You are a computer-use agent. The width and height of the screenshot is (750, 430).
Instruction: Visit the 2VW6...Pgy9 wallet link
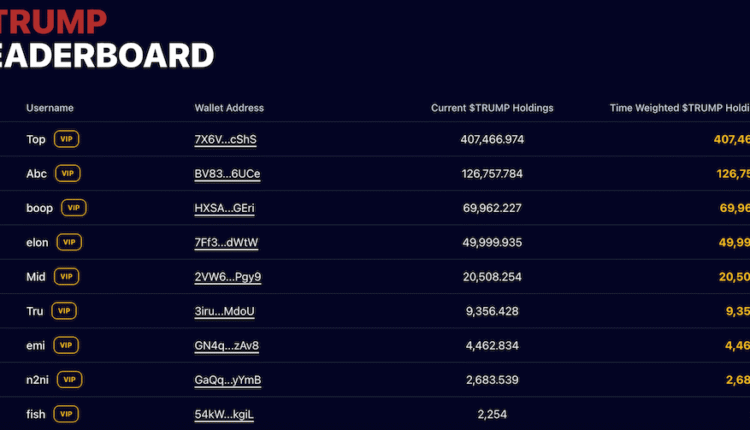[x=227, y=276]
